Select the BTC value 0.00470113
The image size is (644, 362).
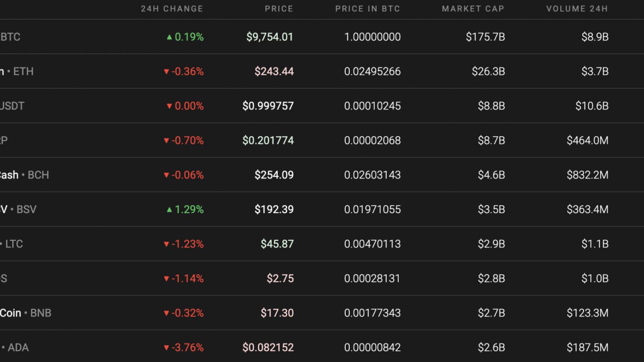coord(372,244)
